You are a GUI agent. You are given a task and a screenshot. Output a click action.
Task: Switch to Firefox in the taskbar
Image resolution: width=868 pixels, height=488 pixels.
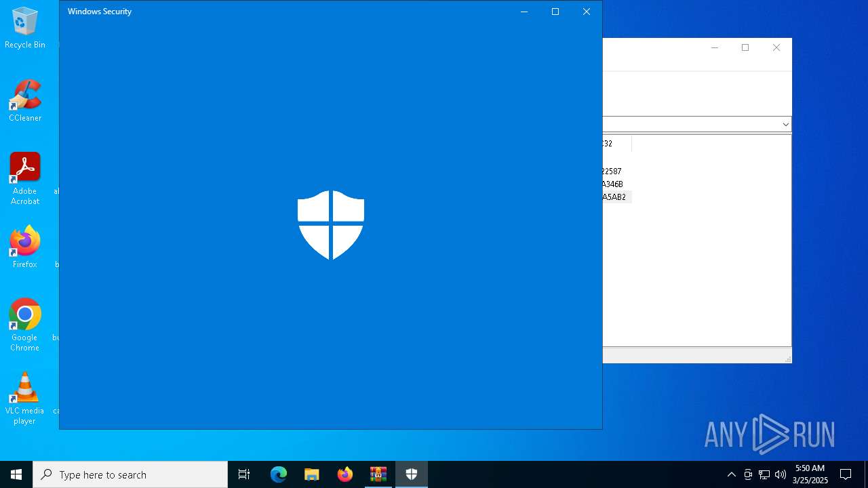345,474
